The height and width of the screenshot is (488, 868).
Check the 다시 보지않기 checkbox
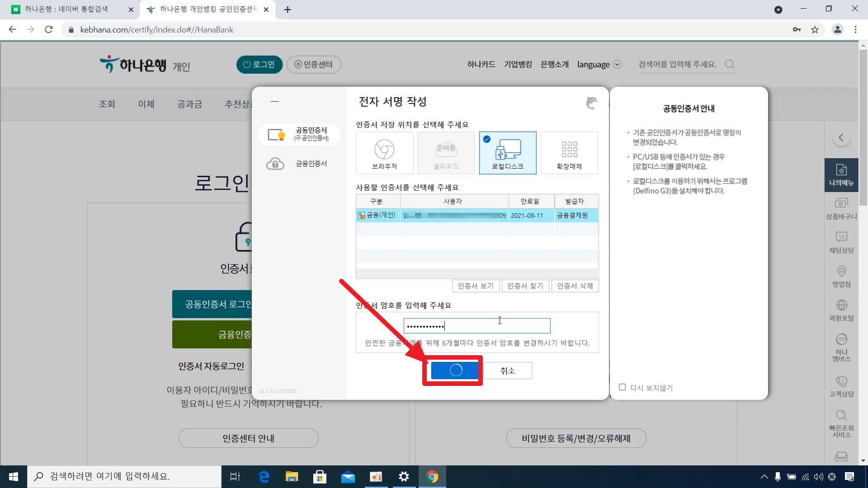622,387
